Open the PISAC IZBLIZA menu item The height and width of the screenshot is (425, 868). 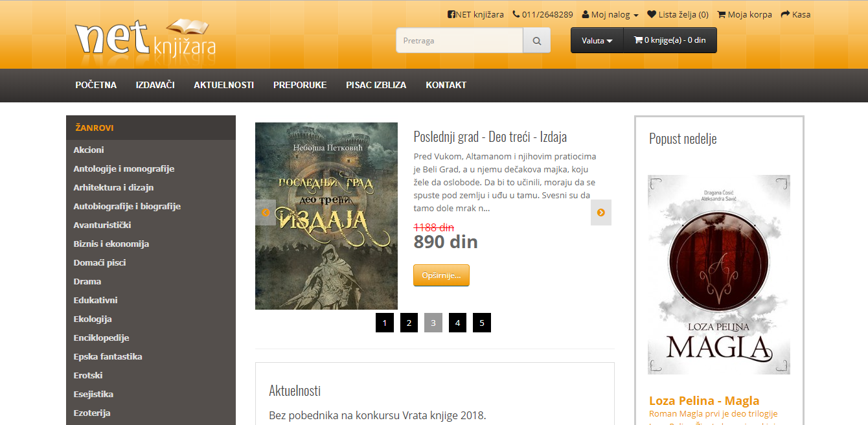point(376,85)
